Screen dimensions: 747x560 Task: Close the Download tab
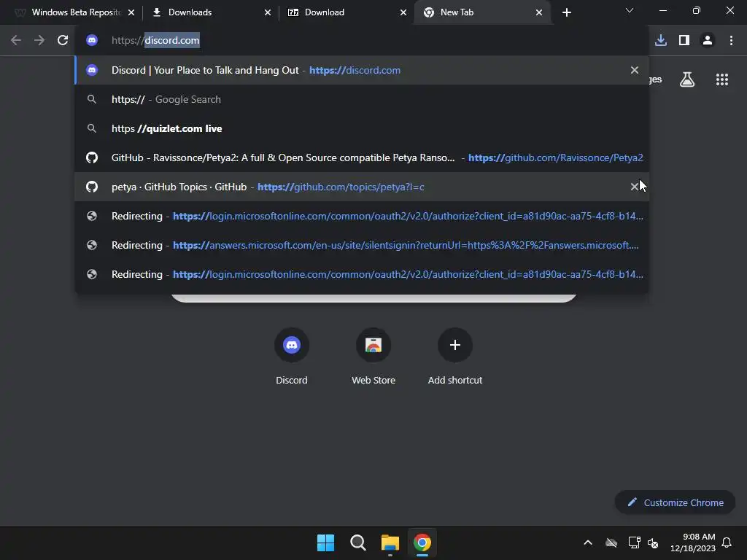[403, 12]
